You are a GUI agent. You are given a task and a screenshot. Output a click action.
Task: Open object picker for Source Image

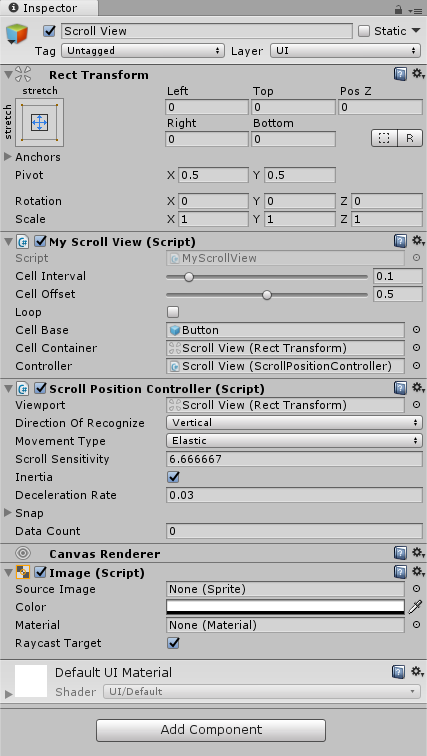[416, 589]
